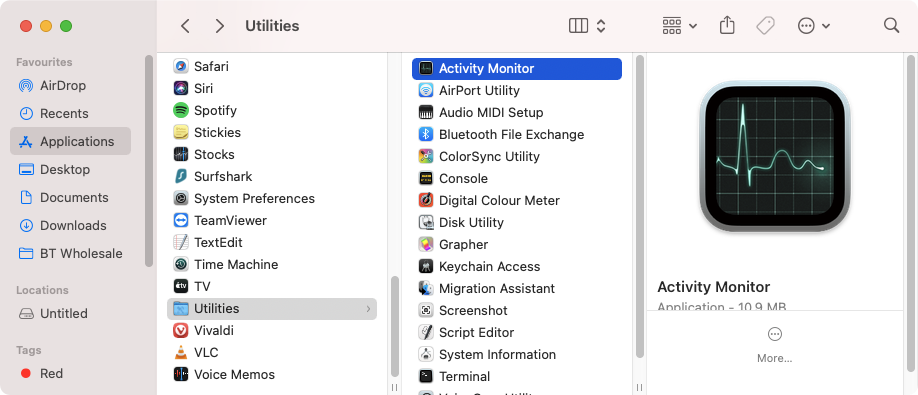This screenshot has width=918, height=395.
Task: Click the Apple TV app icon
Action: [x=181, y=286]
